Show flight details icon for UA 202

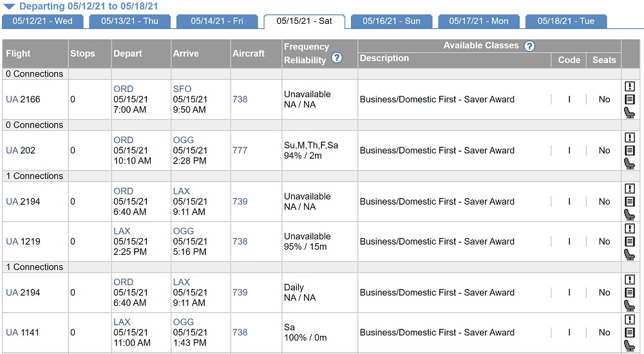tap(630, 151)
